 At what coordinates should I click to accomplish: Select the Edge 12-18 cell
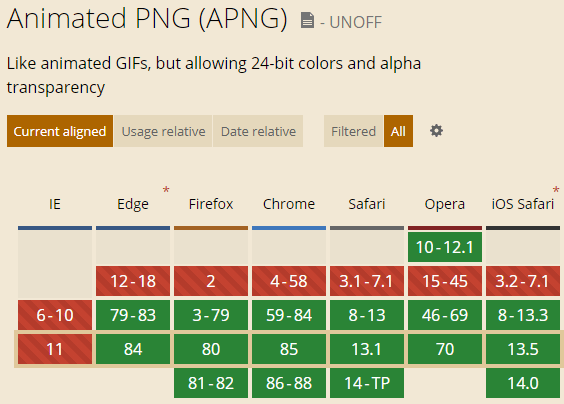pyautogui.click(x=133, y=281)
